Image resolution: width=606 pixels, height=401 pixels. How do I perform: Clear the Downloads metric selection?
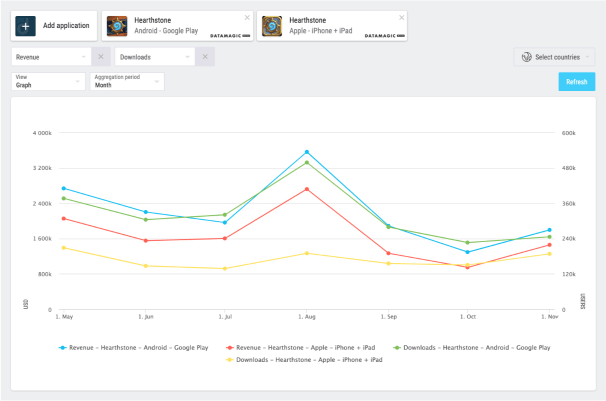(203, 57)
